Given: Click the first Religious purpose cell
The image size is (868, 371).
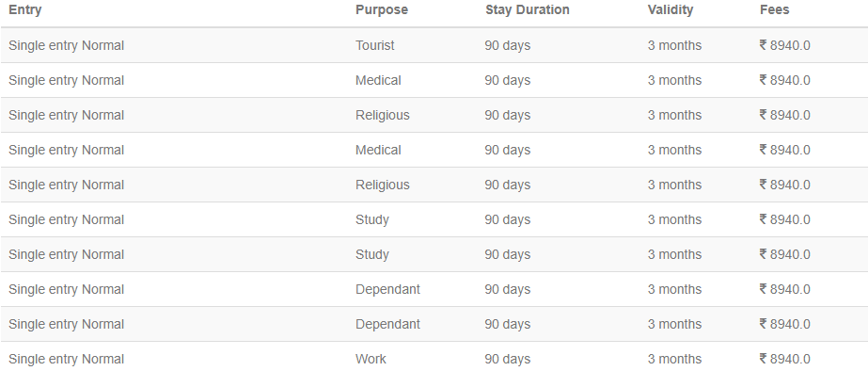Looking at the screenshot, I should click(x=383, y=115).
